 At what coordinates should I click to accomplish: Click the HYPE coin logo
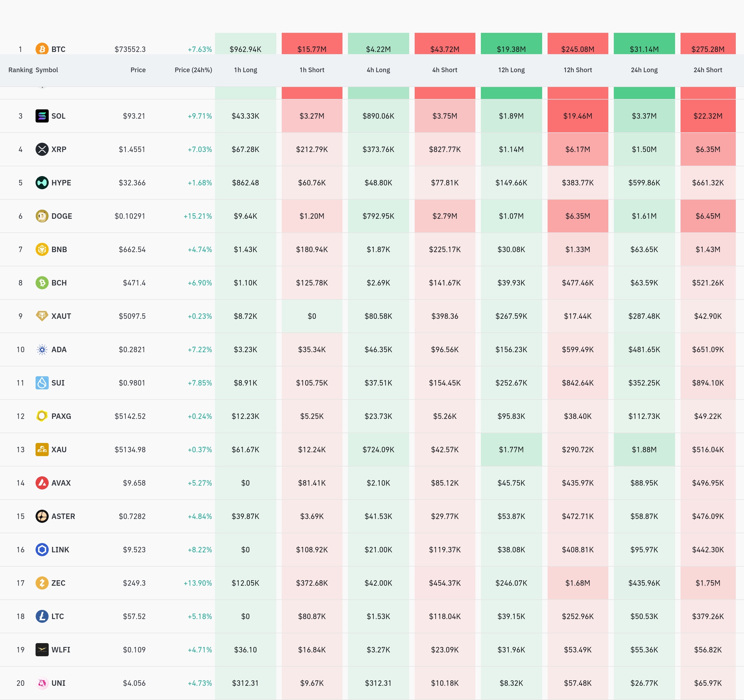[x=42, y=183]
